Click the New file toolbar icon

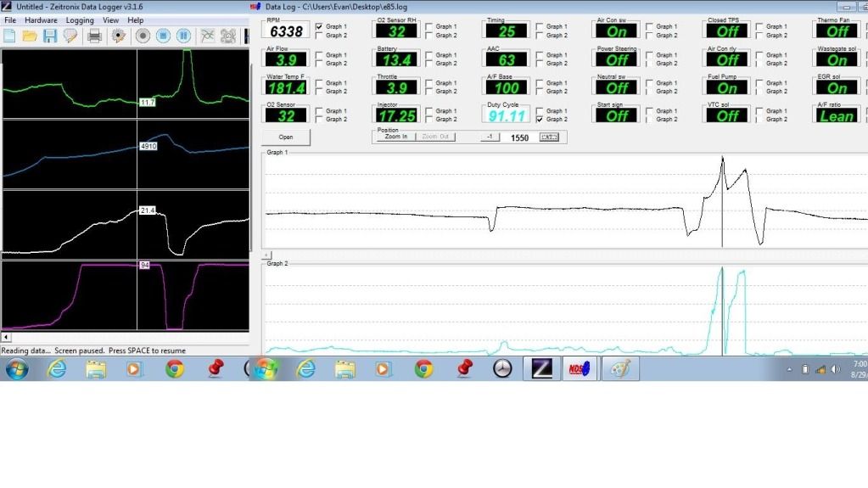(x=9, y=36)
